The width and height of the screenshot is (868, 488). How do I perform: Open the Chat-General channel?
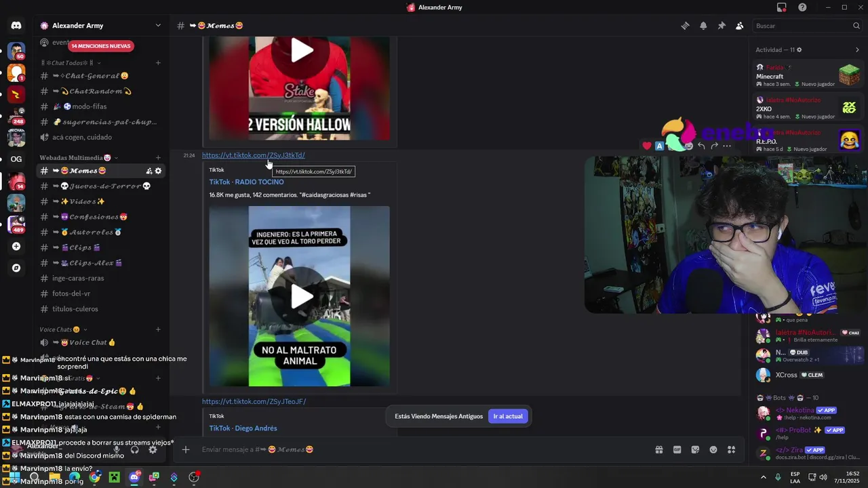click(102, 76)
